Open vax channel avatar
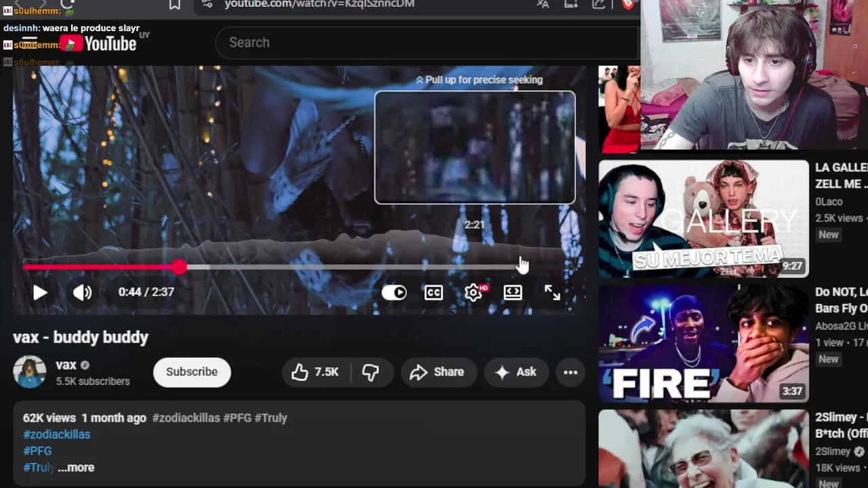Screen dimensions: 868x488 click(29, 372)
